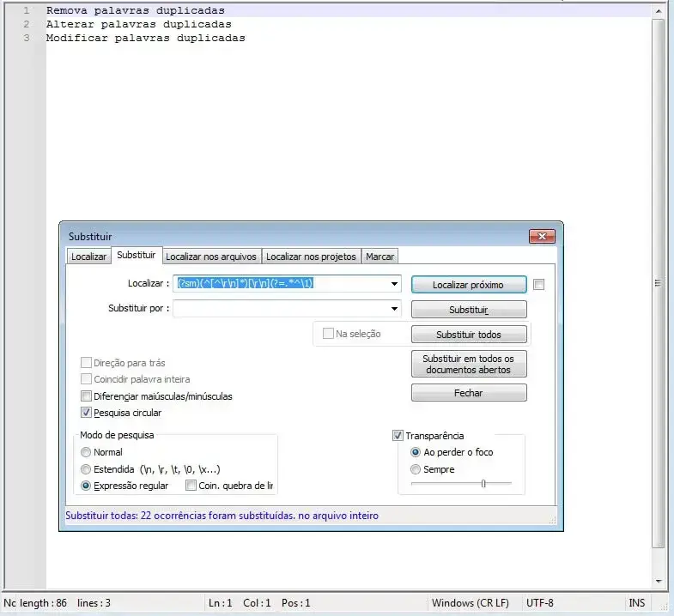Viewport: 674px width, 616px height.
Task: Switch to the Localizar nos arquivos tab
Action: 211,257
